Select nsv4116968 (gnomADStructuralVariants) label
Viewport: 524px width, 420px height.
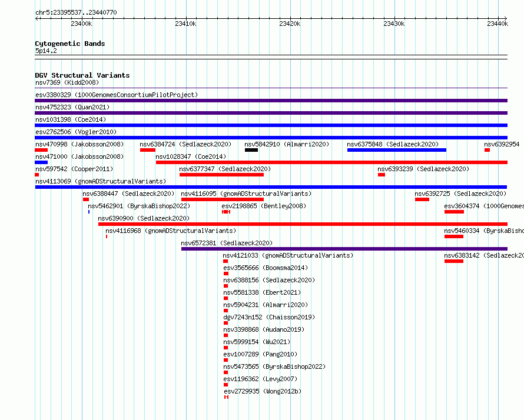(x=171, y=231)
